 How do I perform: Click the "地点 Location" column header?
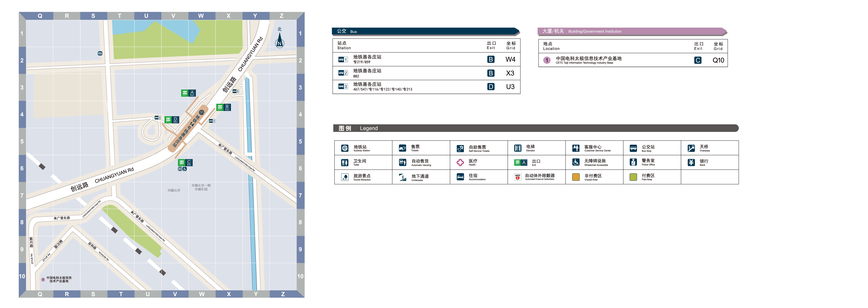551,46
